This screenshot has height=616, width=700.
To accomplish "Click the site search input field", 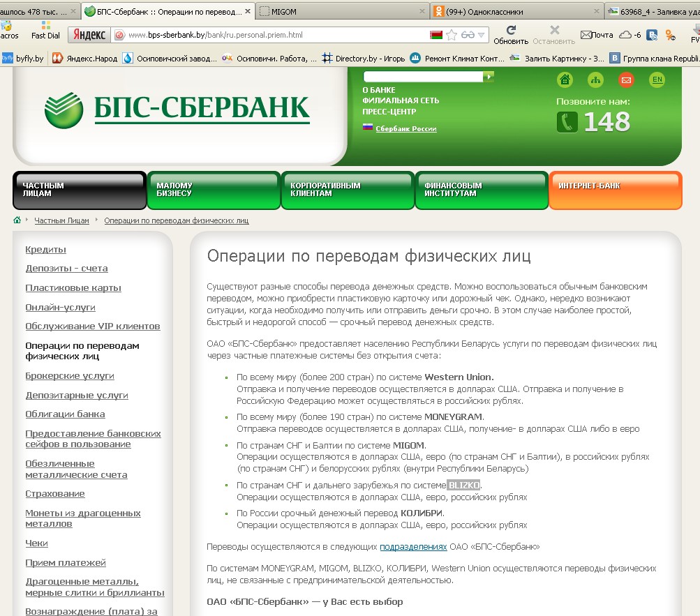I will pyautogui.click(x=423, y=77).
